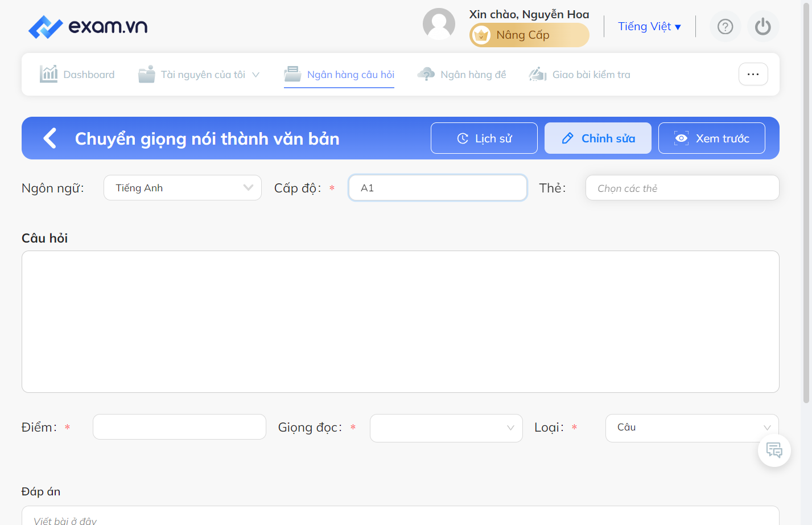Image resolution: width=812 pixels, height=525 pixels.
Task: Open Giao bài kiểm tra menu item
Action: [580, 75]
